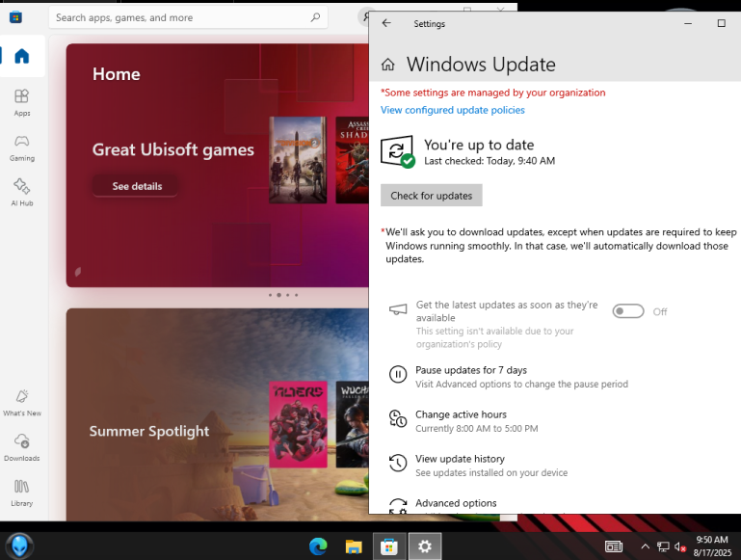The height and width of the screenshot is (560, 741).
Task: Open News and interests taskbar icon
Action: 614,547
